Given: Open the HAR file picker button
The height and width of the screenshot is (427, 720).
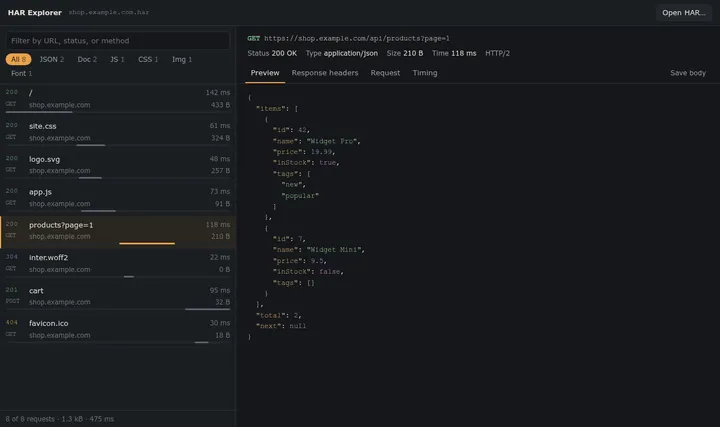Looking at the screenshot, I should point(683,13).
